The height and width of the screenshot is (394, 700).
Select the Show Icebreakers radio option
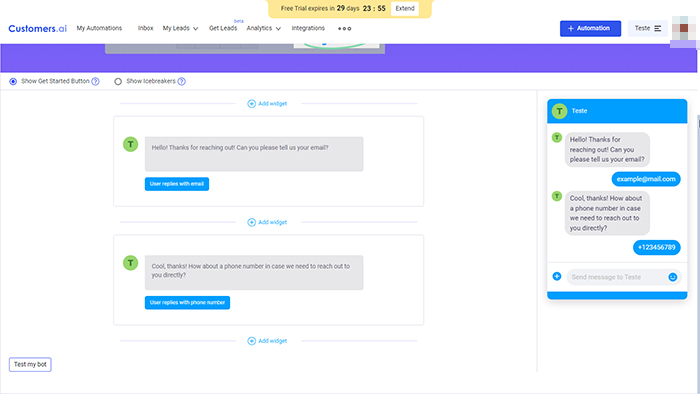[118, 81]
